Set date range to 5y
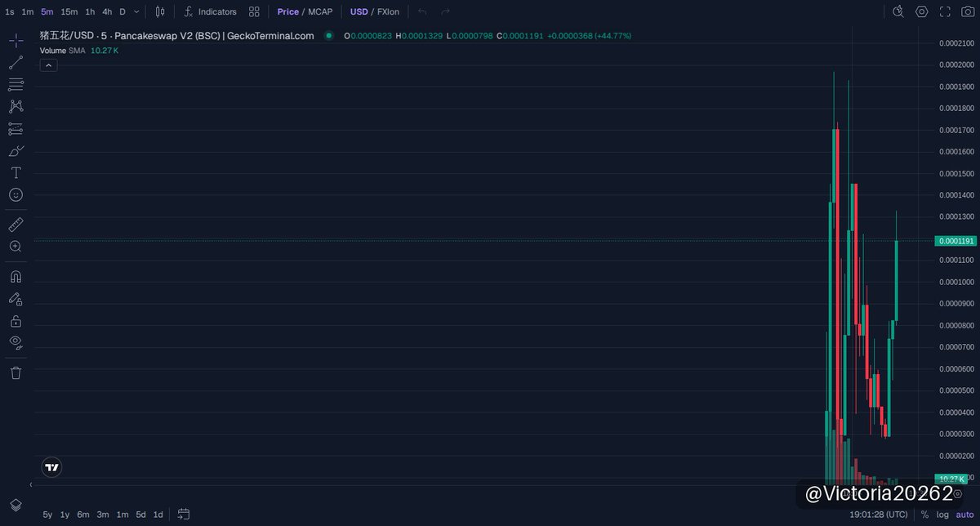This screenshot has height=526, width=980. coord(47,515)
